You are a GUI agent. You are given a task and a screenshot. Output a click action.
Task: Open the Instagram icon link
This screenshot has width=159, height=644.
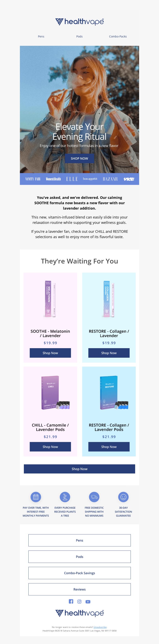point(79,601)
